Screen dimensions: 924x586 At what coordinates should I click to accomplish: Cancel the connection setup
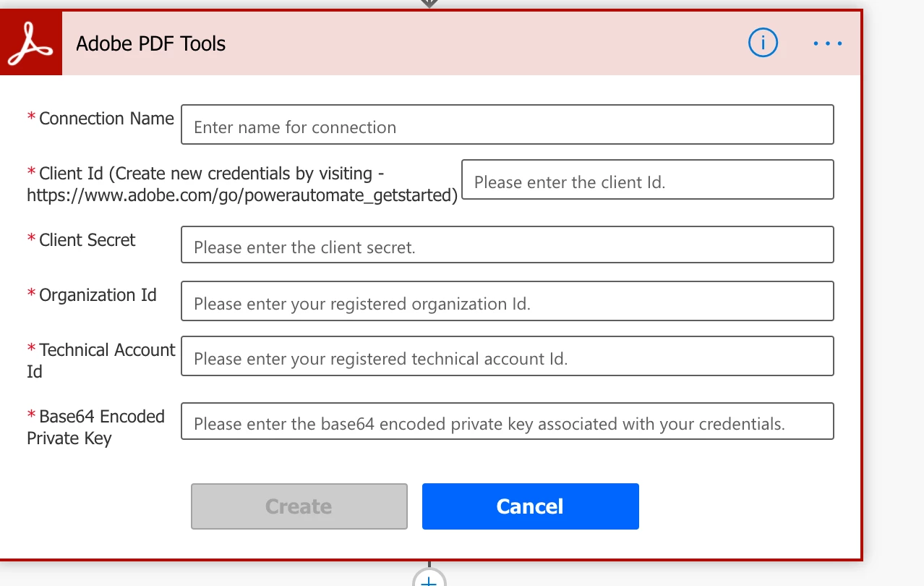531,506
